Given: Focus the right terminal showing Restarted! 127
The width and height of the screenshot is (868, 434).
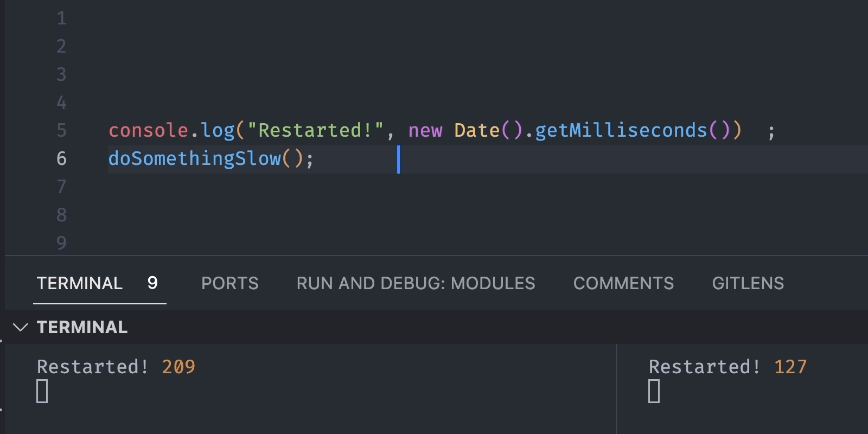Looking at the screenshot, I should click(x=743, y=396).
